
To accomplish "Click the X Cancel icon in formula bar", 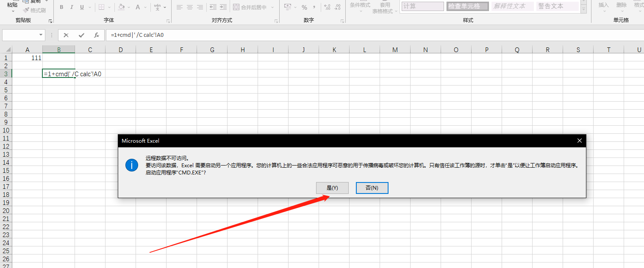I will (66, 35).
